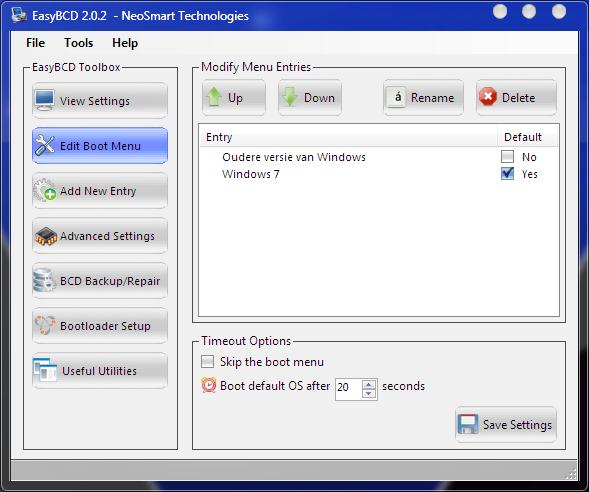The image size is (589, 492).
Task: Open Bootloader Setup icon
Action: pos(45,325)
